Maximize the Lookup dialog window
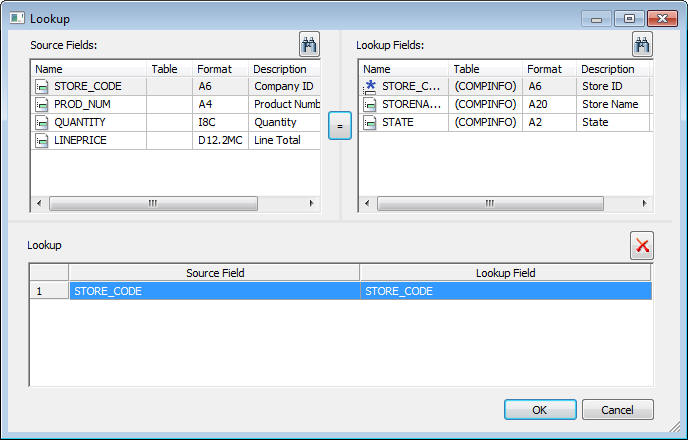 coord(629,18)
